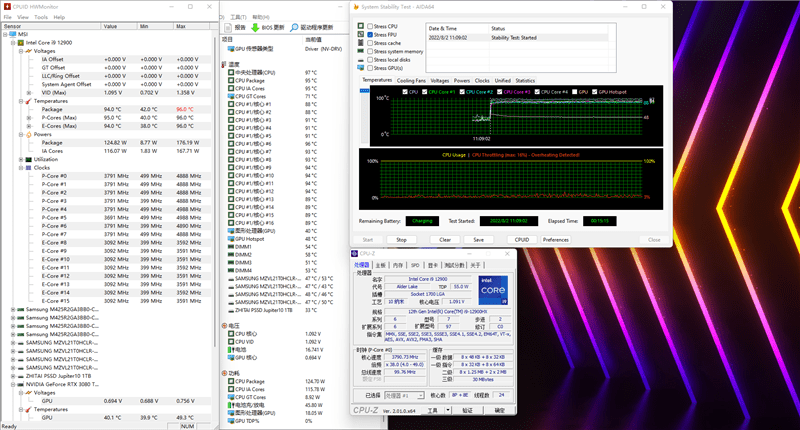Click the Value column header in HWMonitor
Screen dimensions: 800x430
tap(119, 26)
